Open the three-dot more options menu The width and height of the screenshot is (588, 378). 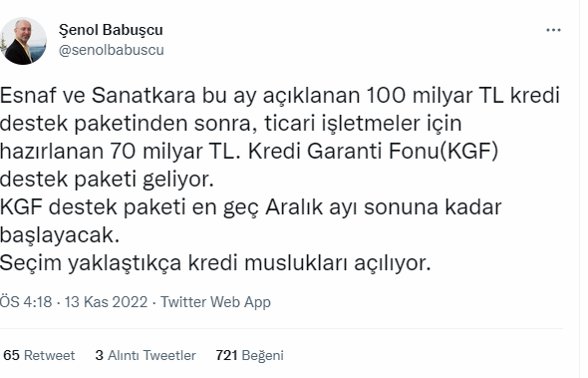pyautogui.click(x=553, y=30)
